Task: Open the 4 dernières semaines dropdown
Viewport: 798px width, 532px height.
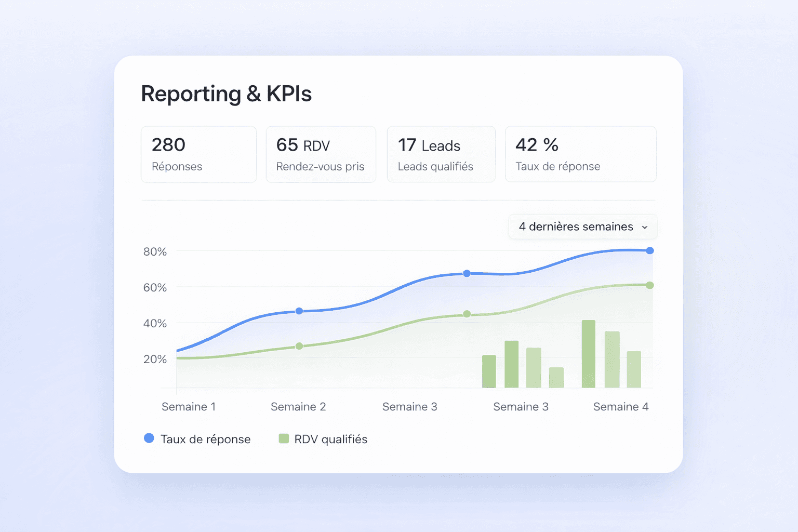Action: coord(583,227)
